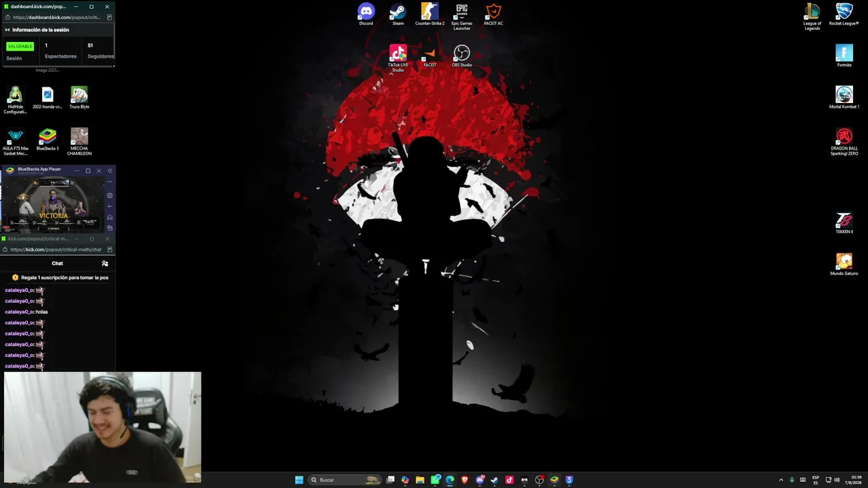Open Brave browser from the taskbar
The width and height of the screenshot is (868, 488).
coord(465,480)
